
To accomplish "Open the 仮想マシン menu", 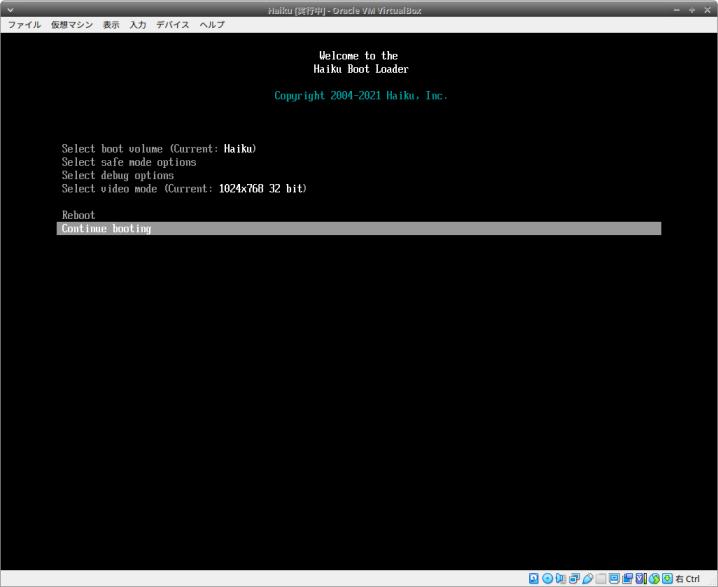I will (72, 25).
